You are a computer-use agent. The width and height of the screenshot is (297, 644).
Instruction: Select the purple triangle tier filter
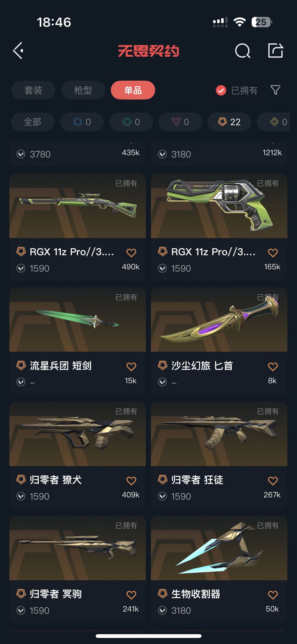pos(180,122)
